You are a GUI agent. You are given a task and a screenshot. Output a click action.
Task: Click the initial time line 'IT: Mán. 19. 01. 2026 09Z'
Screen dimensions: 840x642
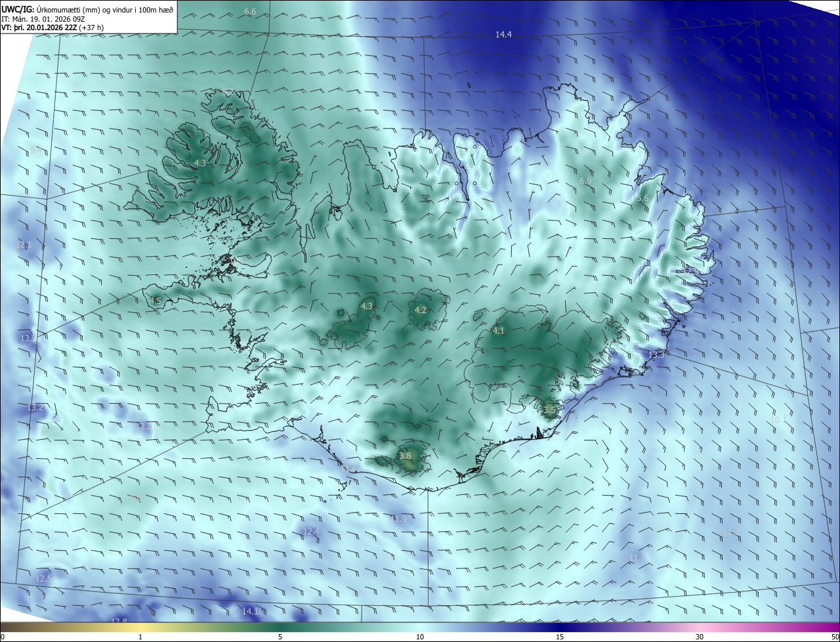point(43,19)
